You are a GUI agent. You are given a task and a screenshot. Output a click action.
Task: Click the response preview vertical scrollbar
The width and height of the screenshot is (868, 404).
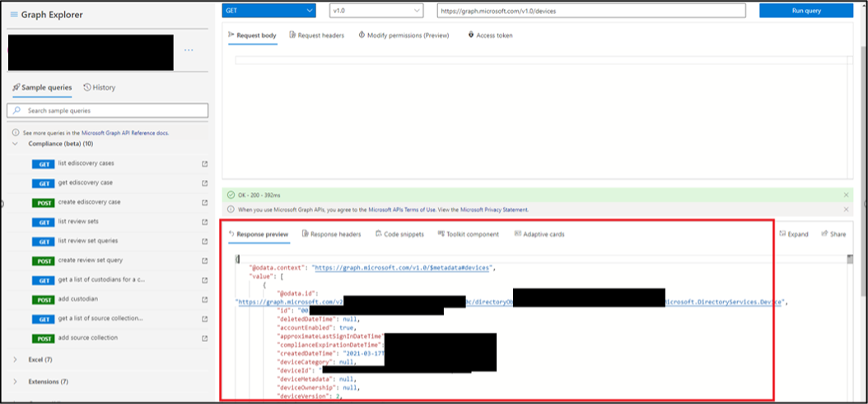tap(850, 327)
